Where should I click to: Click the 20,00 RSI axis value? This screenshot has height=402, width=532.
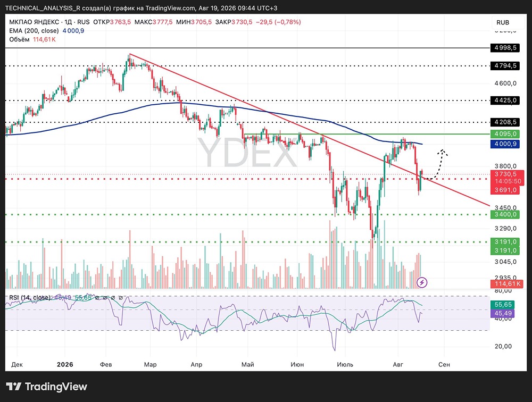click(x=503, y=346)
